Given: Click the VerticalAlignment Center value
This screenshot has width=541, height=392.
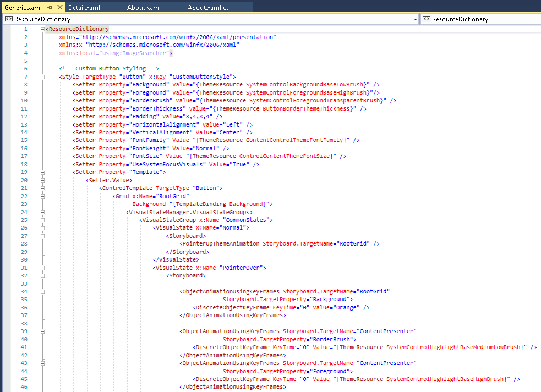Looking at the screenshot, I should pos(229,132).
